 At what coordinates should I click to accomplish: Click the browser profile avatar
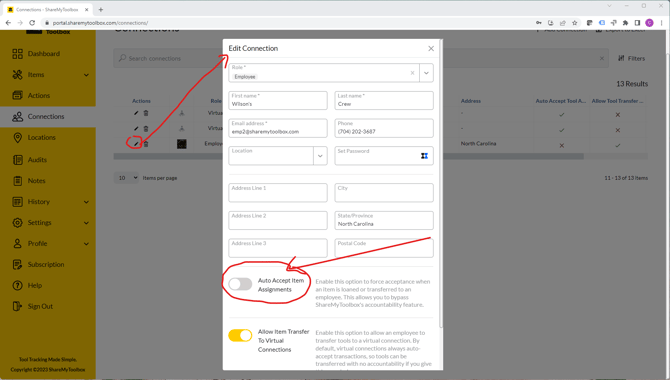click(649, 23)
